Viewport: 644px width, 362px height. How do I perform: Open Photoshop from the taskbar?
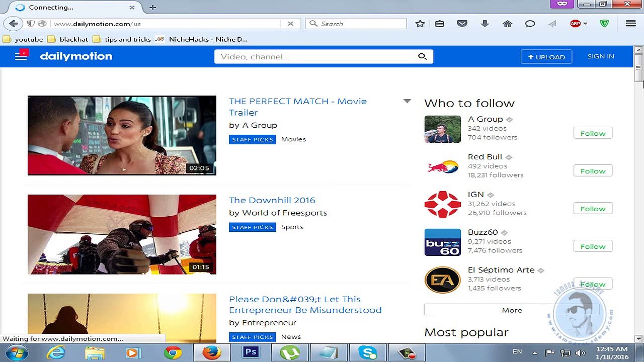tap(251, 352)
